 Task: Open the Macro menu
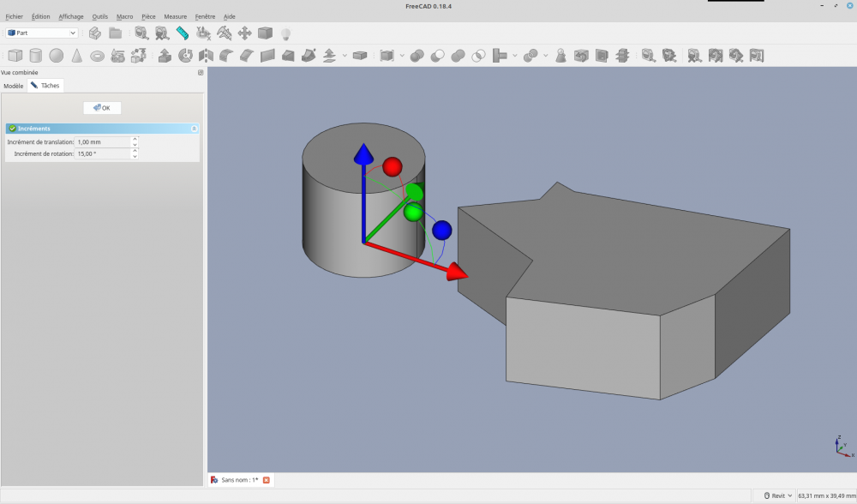coord(124,16)
